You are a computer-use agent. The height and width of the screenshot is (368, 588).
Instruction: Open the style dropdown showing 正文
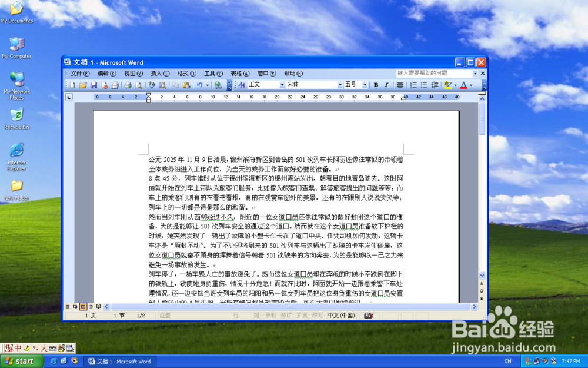[x=282, y=85]
